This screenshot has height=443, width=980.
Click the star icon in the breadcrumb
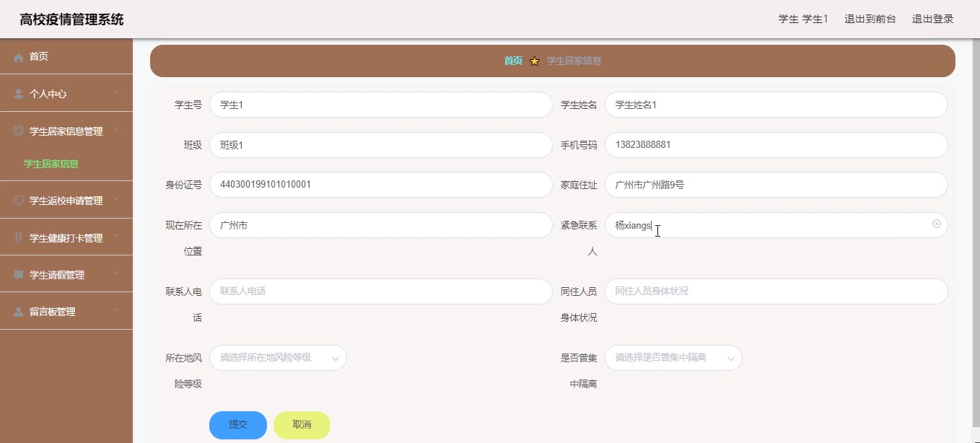(535, 61)
